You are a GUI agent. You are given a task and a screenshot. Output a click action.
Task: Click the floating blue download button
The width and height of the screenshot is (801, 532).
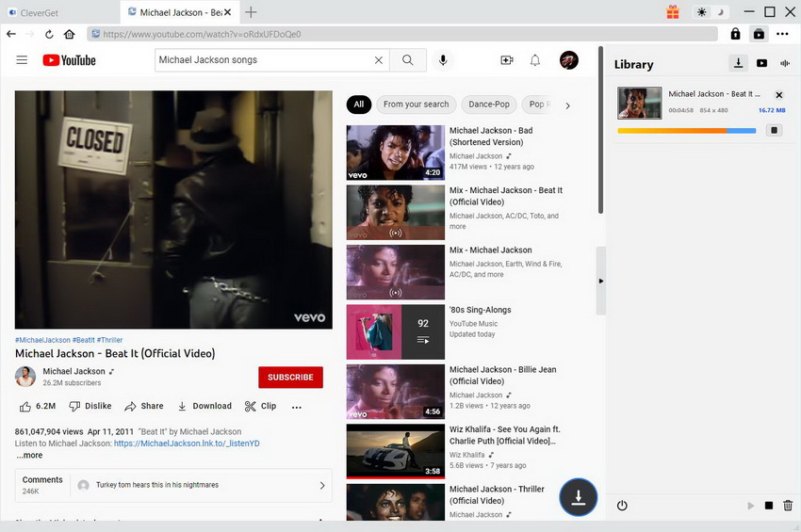pos(579,497)
